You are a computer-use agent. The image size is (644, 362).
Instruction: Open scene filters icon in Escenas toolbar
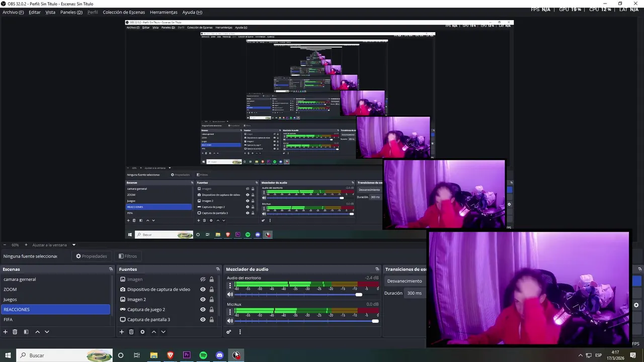click(26, 332)
